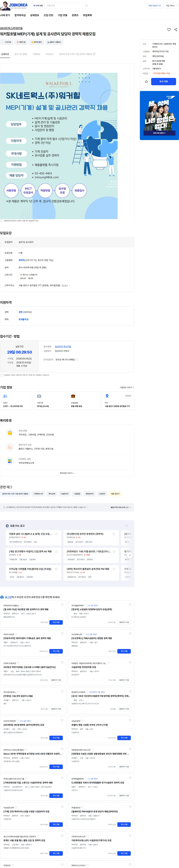This screenshot has width=179, height=868.
Task: Click the 기계엔지니어 related tag
Action: (38, 494)
